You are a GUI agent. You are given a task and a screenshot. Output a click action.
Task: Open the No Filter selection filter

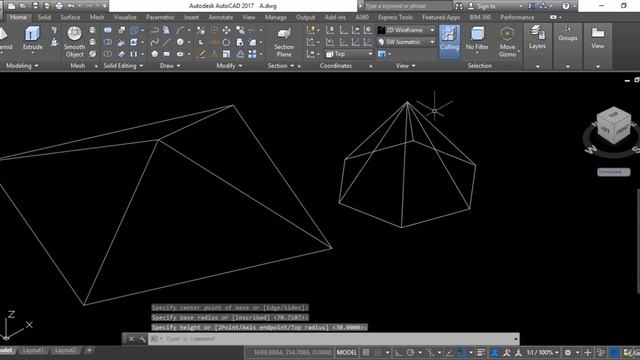coord(477,39)
